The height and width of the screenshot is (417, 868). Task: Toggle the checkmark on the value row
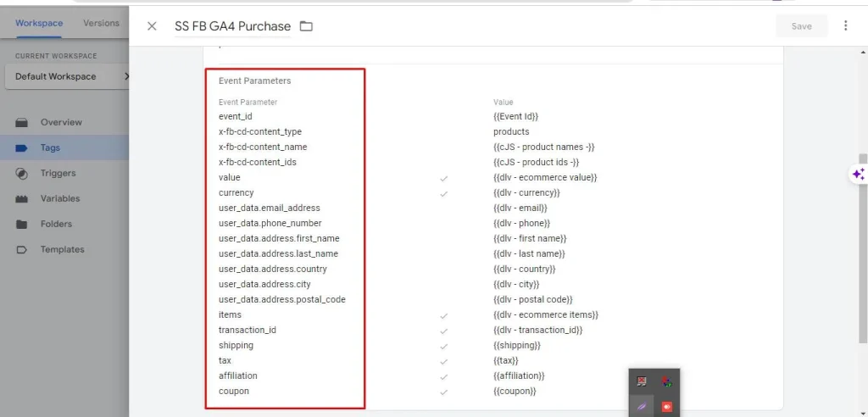443,178
